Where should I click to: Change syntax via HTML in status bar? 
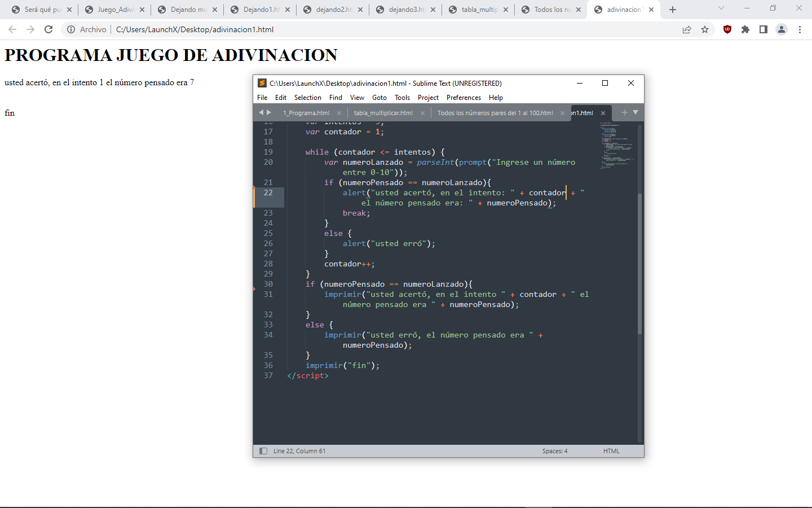pos(611,451)
